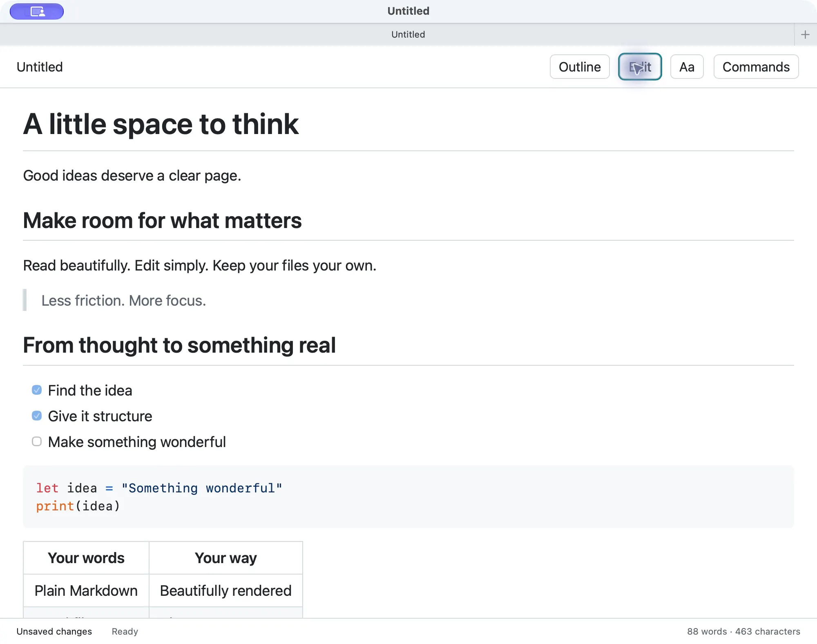Click the code line 'let idea = "Something wonderful"'

click(x=159, y=488)
